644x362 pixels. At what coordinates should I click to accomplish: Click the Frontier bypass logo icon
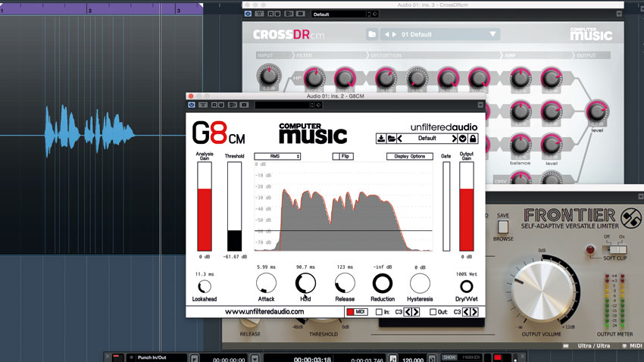pos(631,218)
